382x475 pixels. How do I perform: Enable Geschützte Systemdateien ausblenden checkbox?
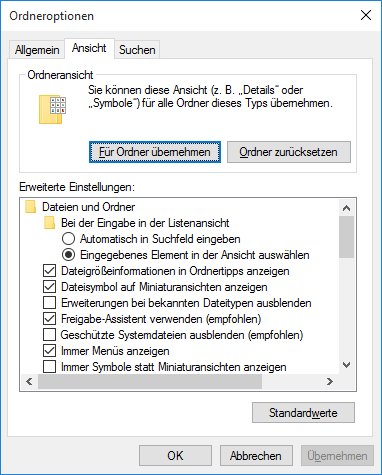[x=49, y=335]
